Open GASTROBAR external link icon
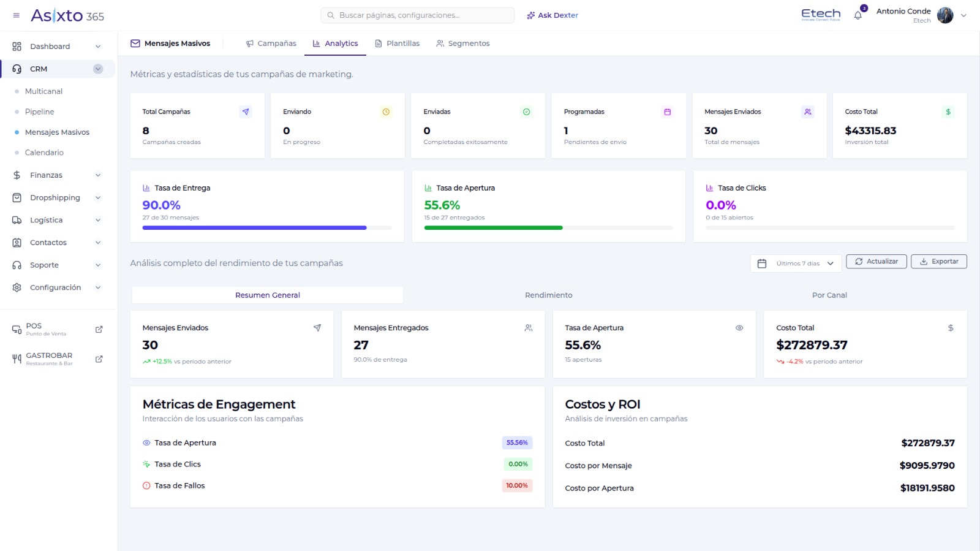The image size is (980, 551). pos(99,359)
